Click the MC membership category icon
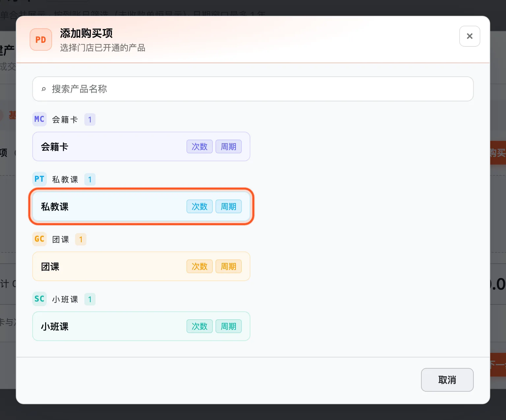Viewport: 506px width, 420px height. coord(40,119)
